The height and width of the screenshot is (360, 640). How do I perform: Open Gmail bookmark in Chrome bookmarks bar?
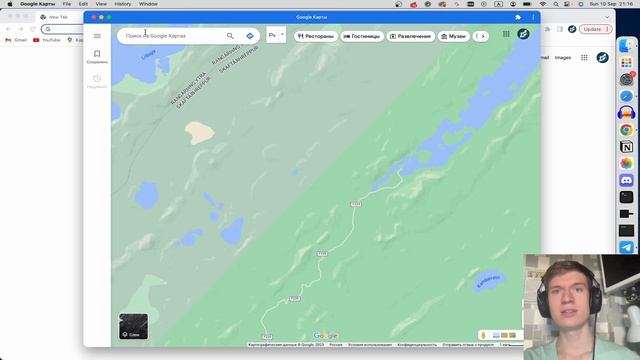[x=16, y=40]
